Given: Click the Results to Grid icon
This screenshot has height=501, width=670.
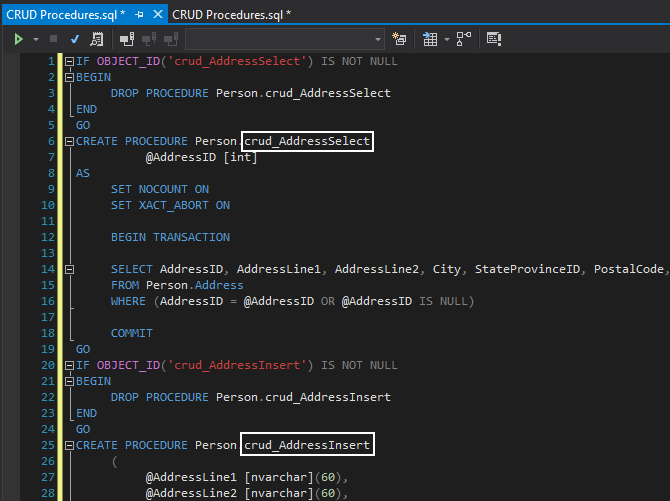Looking at the screenshot, I should pos(430,39).
